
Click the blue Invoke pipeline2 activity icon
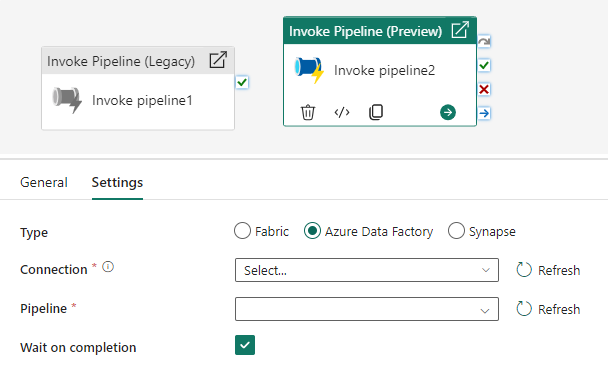click(309, 70)
